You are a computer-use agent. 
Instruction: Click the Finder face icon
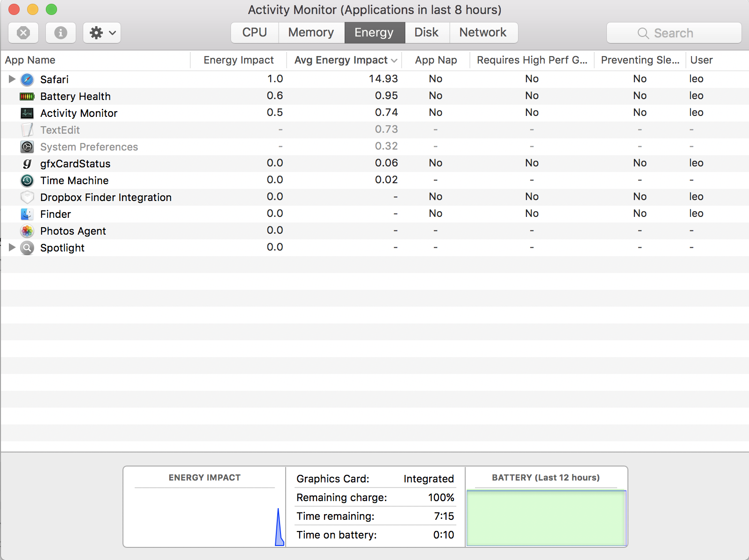[27, 214]
